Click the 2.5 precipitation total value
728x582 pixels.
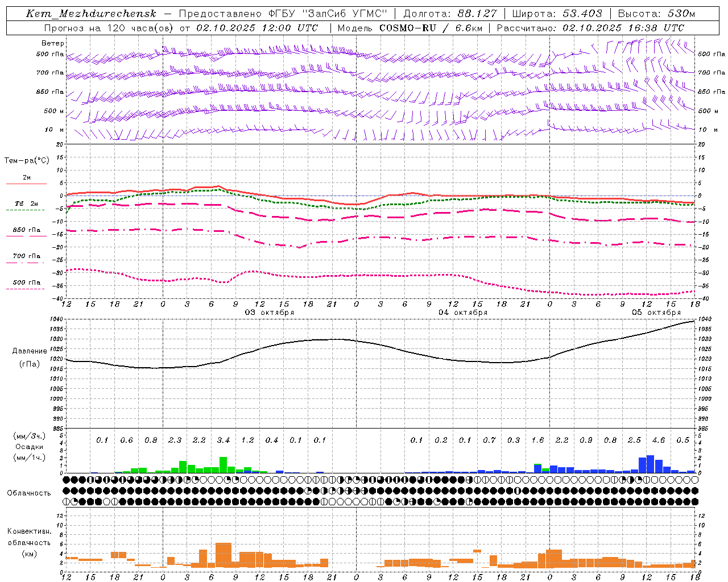pyautogui.click(x=634, y=440)
